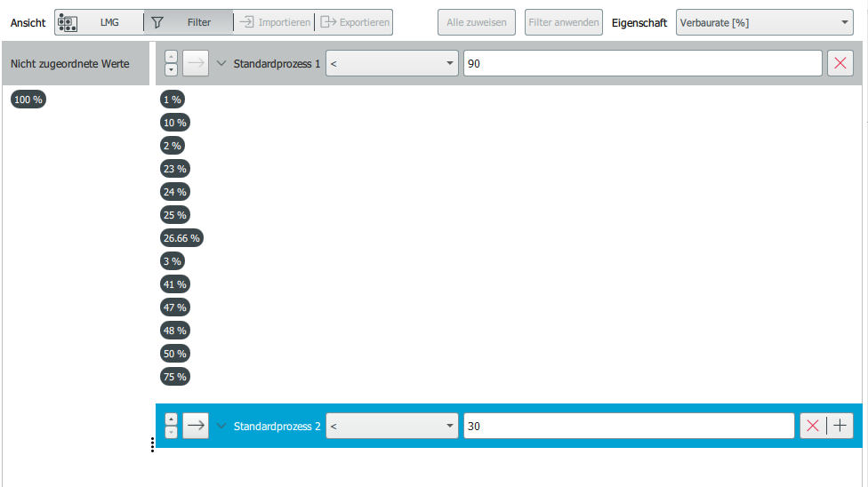Switch to the LMG view
Image resolution: width=868 pixels, height=487 pixels.
(x=98, y=22)
